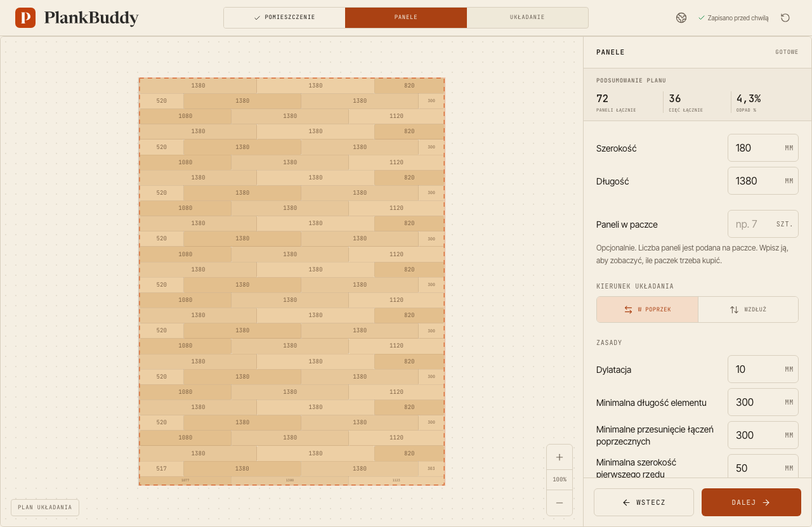Focus the Paneli w paczce field
Image resolution: width=812 pixels, height=527 pixels.
(763, 224)
